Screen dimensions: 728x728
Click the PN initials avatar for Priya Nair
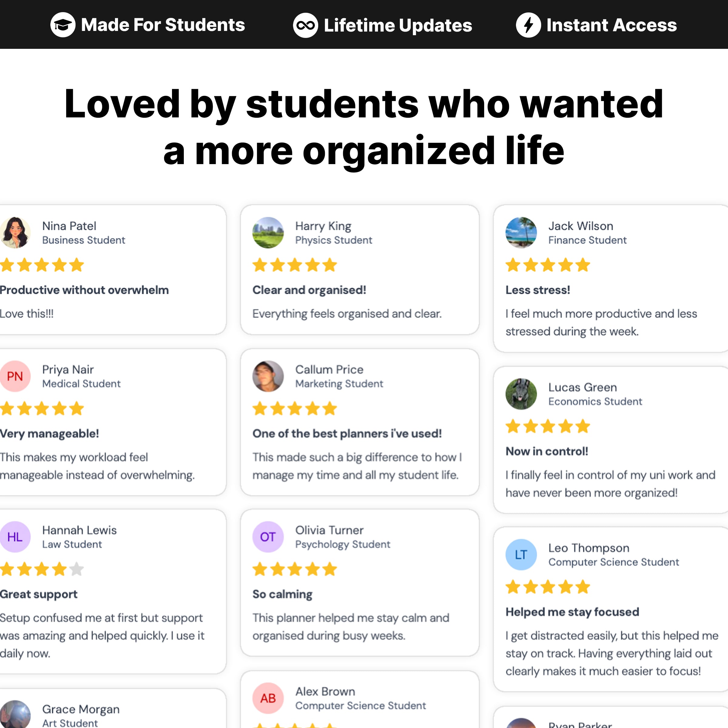(x=15, y=376)
